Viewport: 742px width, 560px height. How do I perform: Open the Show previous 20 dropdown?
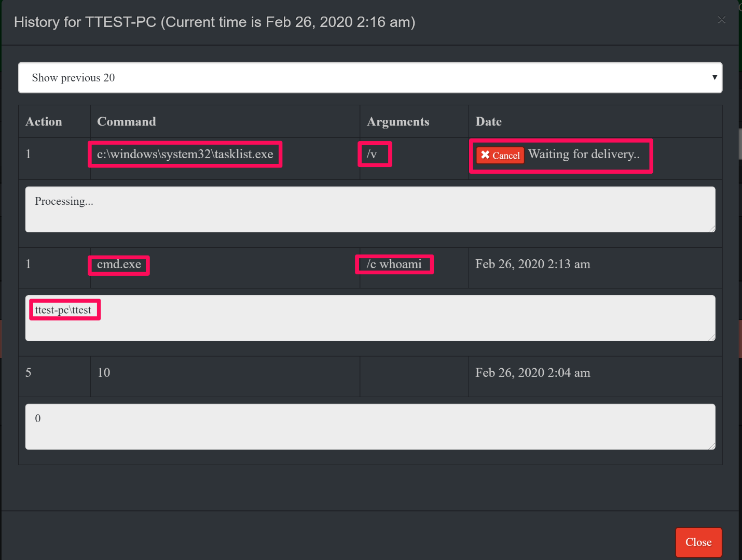(x=370, y=78)
